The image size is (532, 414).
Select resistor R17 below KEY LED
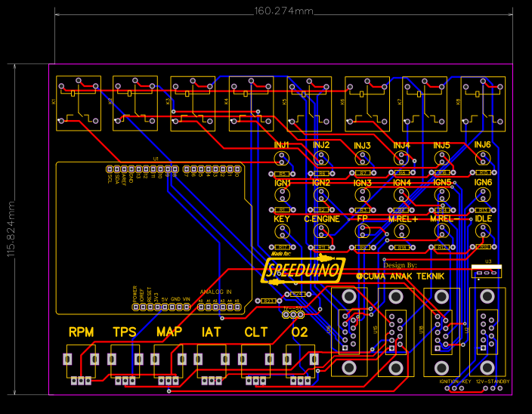click(283, 247)
